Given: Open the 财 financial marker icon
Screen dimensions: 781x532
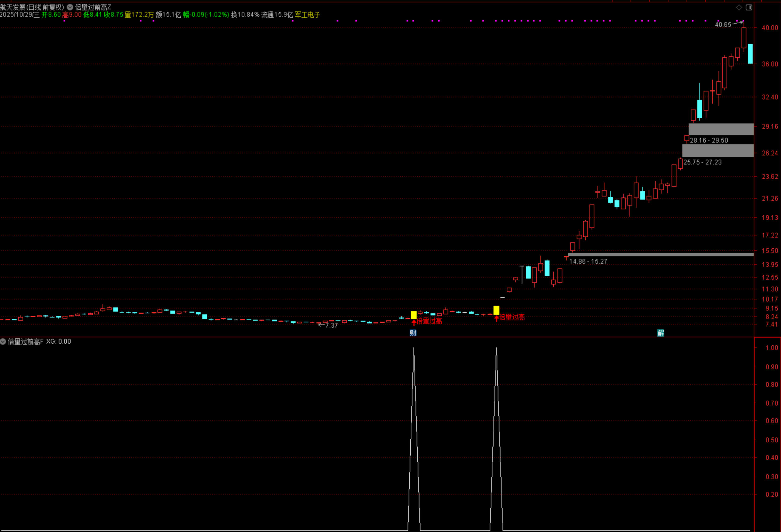Looking at the screenshot, I should click(x=413, y=333).
